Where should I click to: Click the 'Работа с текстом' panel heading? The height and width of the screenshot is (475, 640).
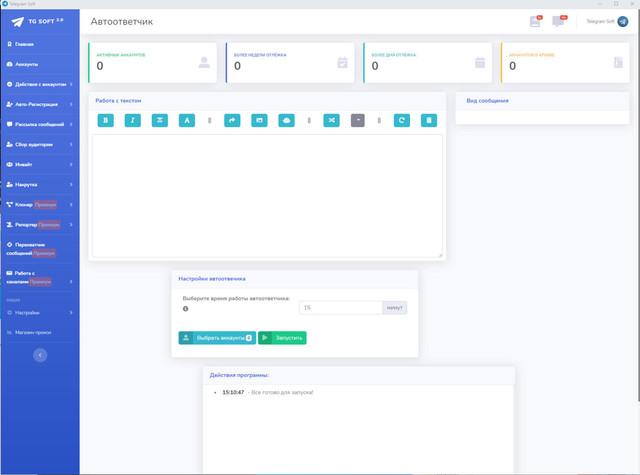point(118,101)
